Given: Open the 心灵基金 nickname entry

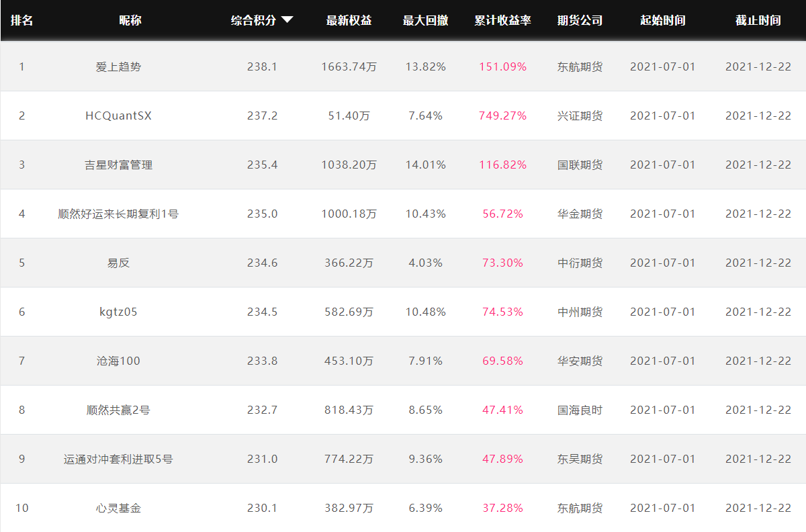Looking at the screenshot, I should click(118, 508).
